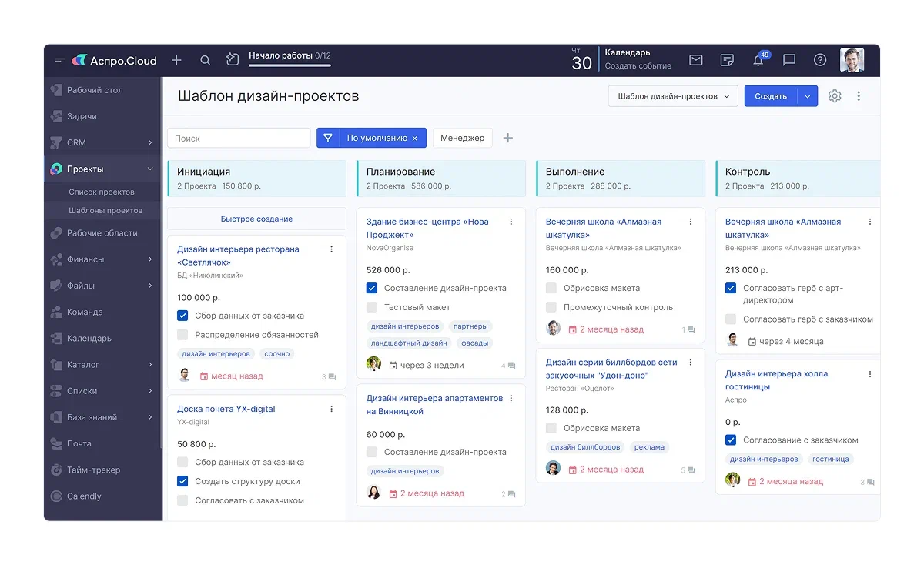Click the help question mark icon
Screen dimensions: 924x565
820,60
